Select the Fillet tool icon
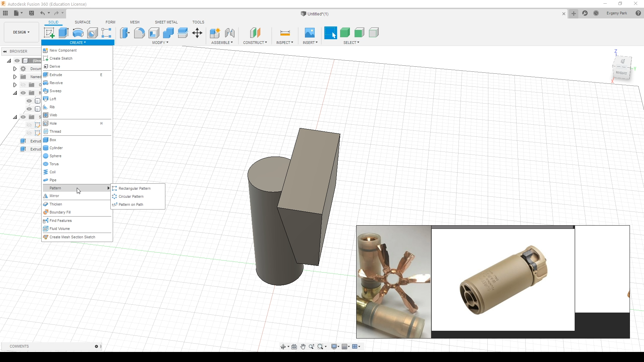The width and height of the screenshot is (644, 362). (139, 33)
